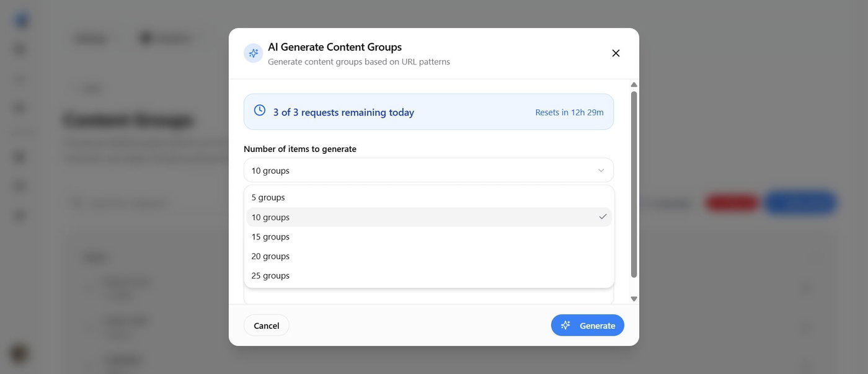Click the sparkle AI icon in dialog header
868x374 pixels.
[x=253, y=53]
